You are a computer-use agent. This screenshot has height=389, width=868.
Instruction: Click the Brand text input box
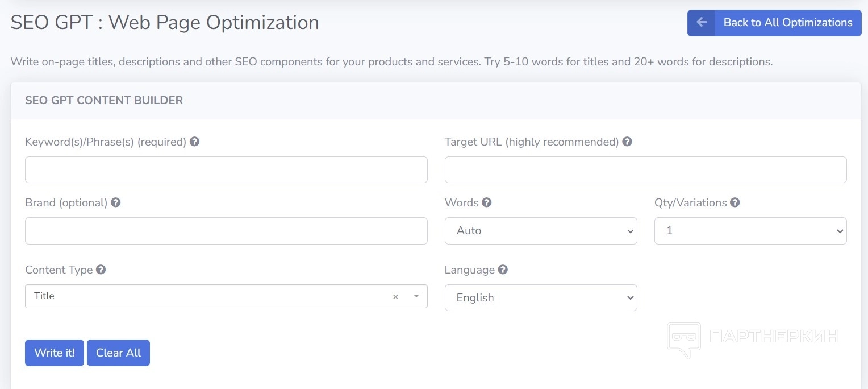(x=226, y=231)
